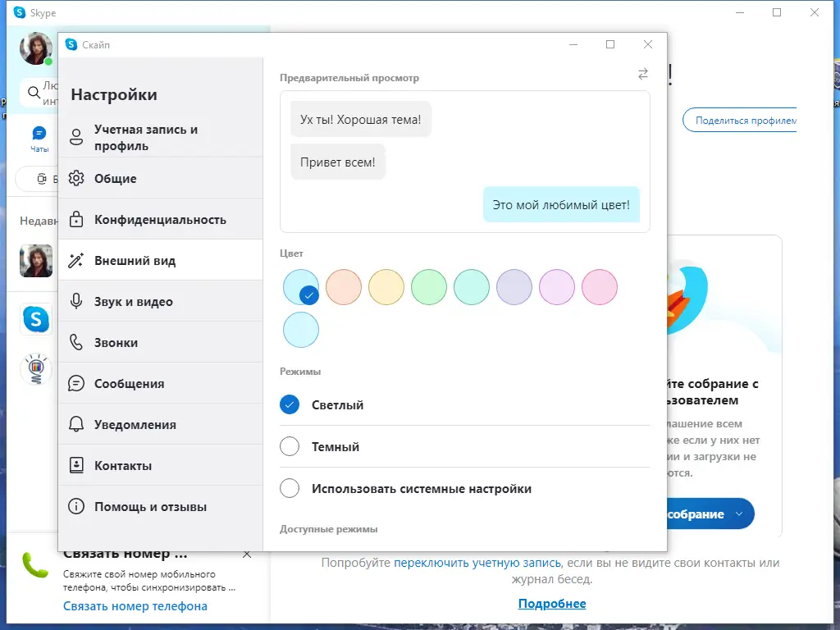This screenshot has width=840, height=630.
Task: Open the Skype bot chat in recents
Action: tap(36, 319)
